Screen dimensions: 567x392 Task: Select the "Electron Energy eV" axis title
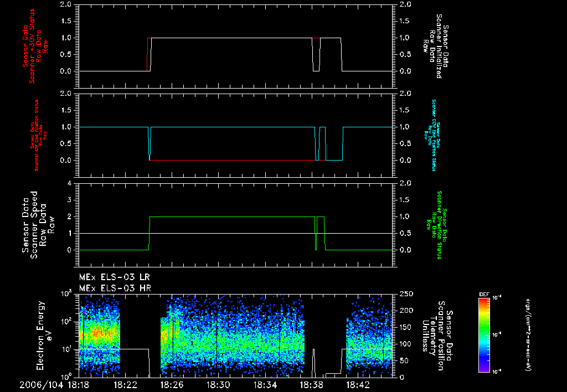coord(44,336)
